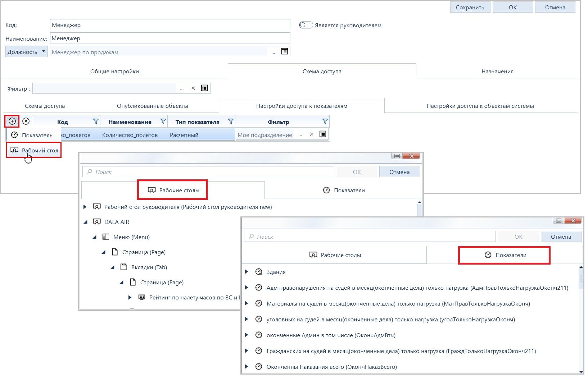Select Рабочие столы tab in middle dialog
Image resolution: width=588 pixels, height=376 pixels.
coord(173,190)
